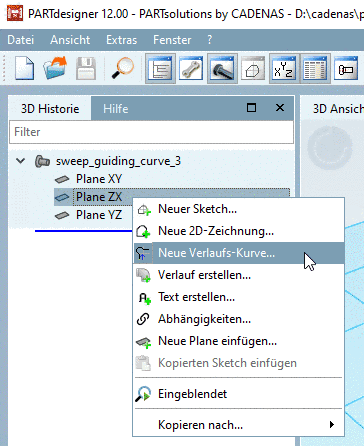Open the Extras menu

click(x=122, y=40)
